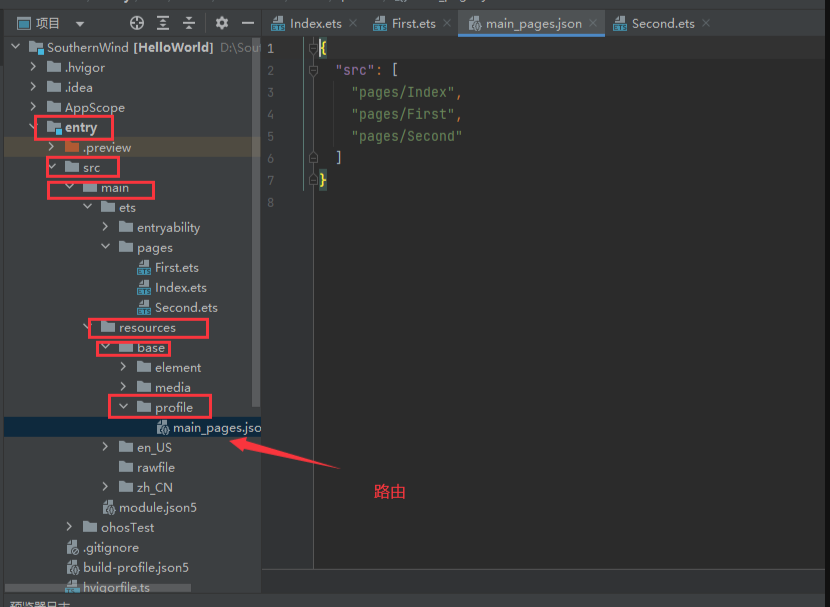Expand the .preview folder

(51, 147)
